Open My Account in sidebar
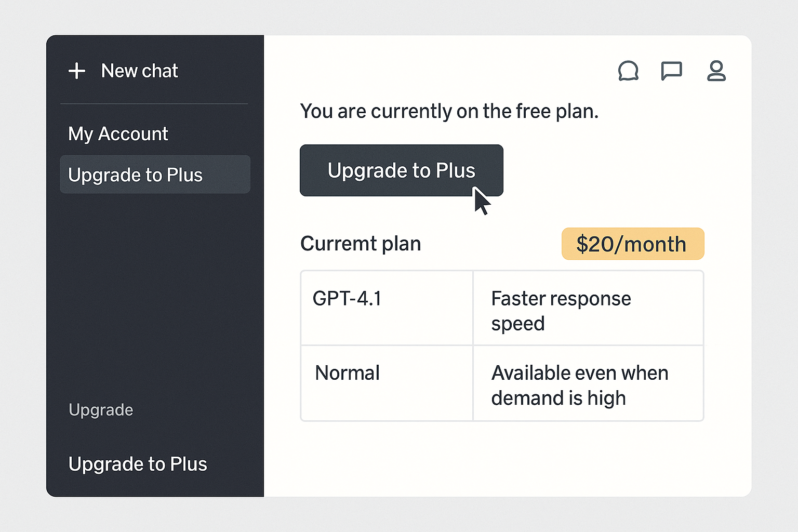 pos(118,134)
